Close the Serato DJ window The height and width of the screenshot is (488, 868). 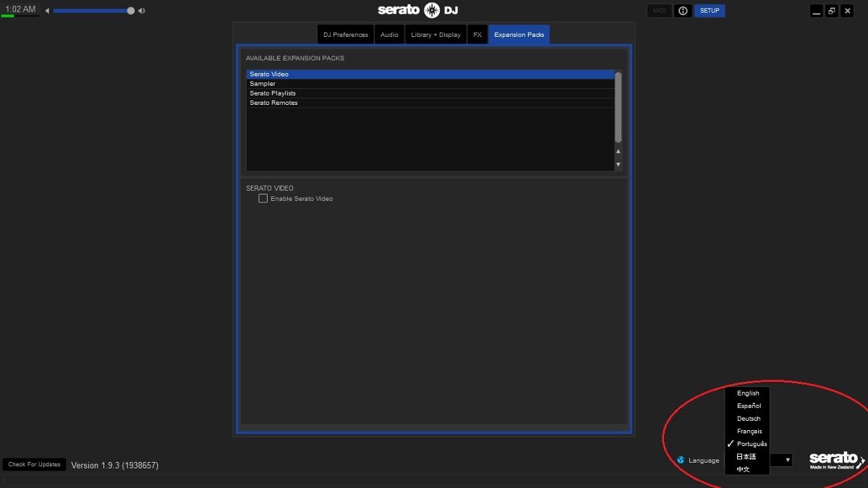(848, 11)
